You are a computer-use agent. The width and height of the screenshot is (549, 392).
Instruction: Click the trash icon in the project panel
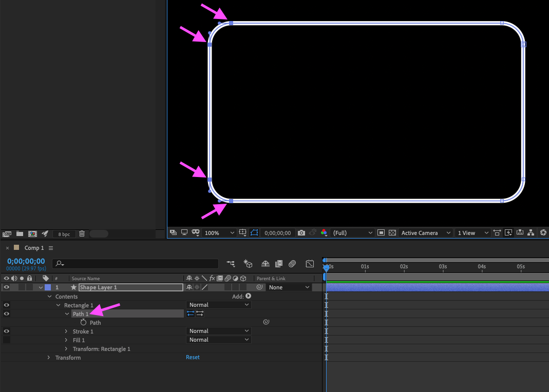pyautogui.click(x=82, y=233)
